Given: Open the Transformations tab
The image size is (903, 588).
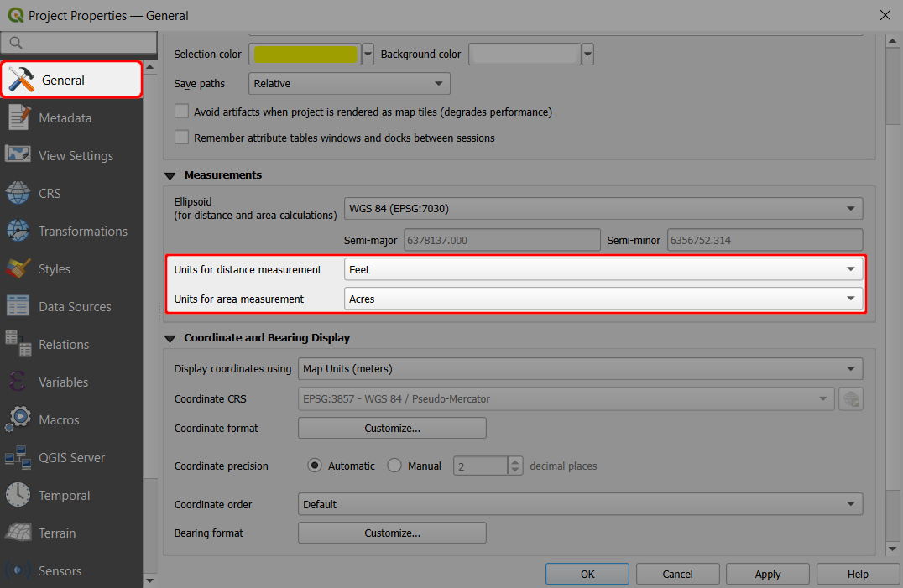Looking at the screenshot, I should 71,231.
